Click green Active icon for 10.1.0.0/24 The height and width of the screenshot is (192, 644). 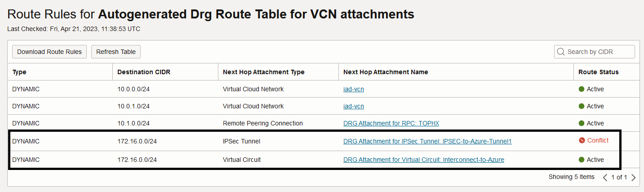582,123
